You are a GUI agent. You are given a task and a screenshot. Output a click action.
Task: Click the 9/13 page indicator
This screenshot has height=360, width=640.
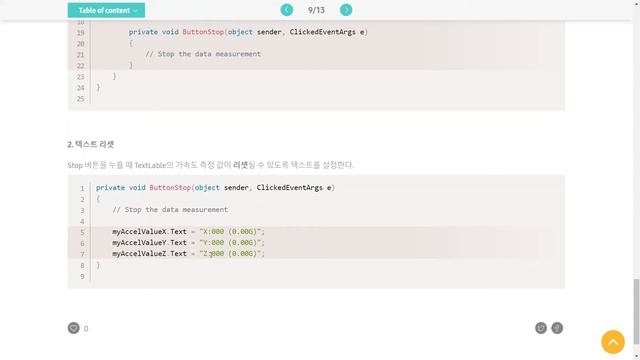click(x=316, y=10)
